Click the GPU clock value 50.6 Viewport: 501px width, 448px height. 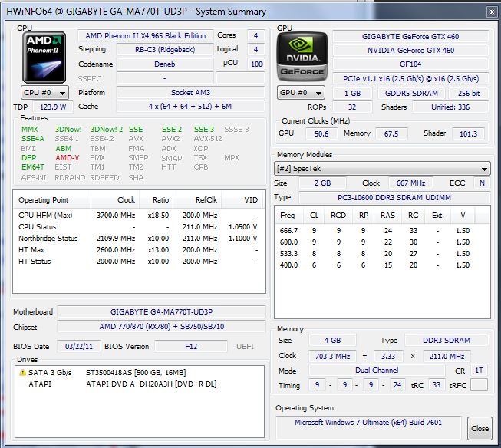pos(321,134)
